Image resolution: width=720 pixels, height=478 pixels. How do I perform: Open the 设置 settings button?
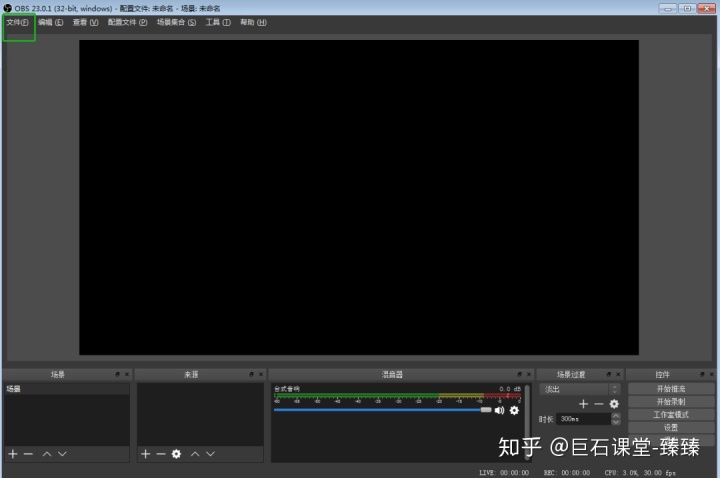pyautogui.click(x=671, y=427)
